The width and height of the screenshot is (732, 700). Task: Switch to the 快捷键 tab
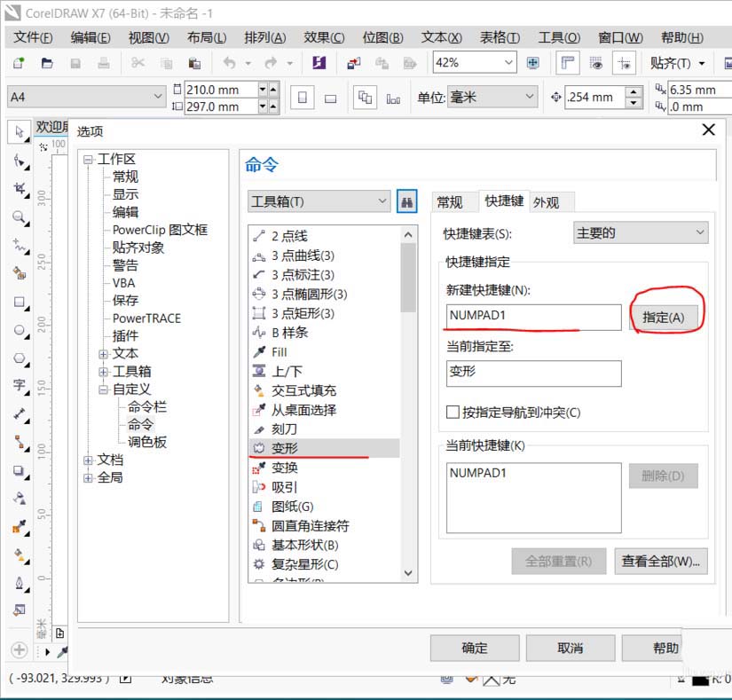tap(504, 201)
